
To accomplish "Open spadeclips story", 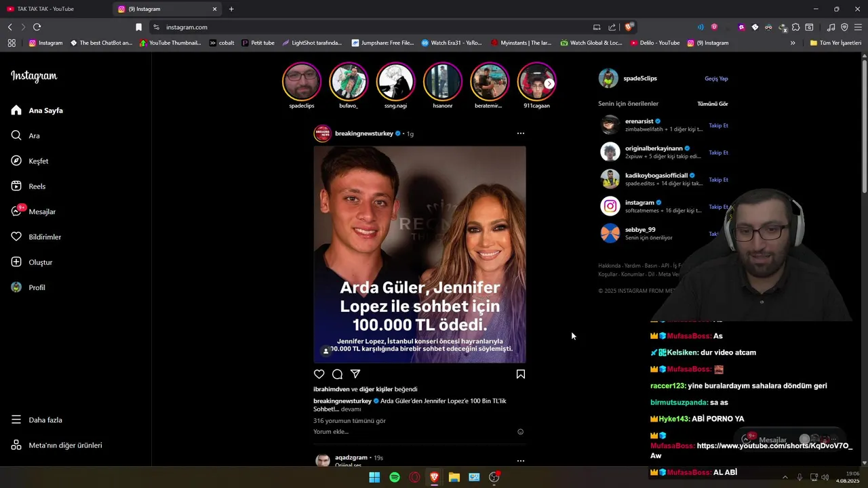I will (301, 81).
